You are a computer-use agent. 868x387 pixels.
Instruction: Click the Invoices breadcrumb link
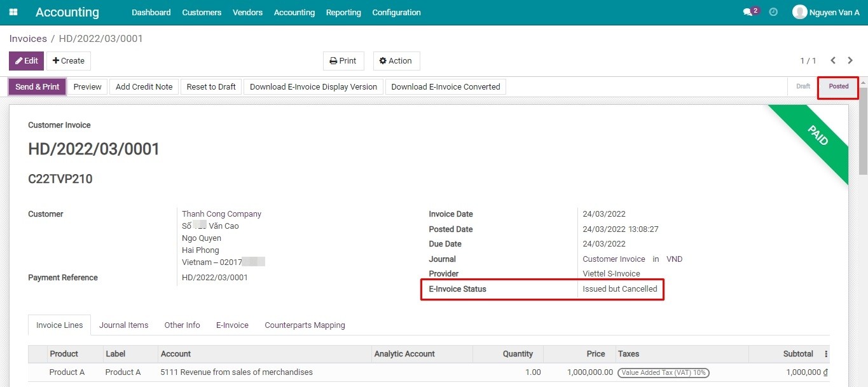tap(27, 38)
